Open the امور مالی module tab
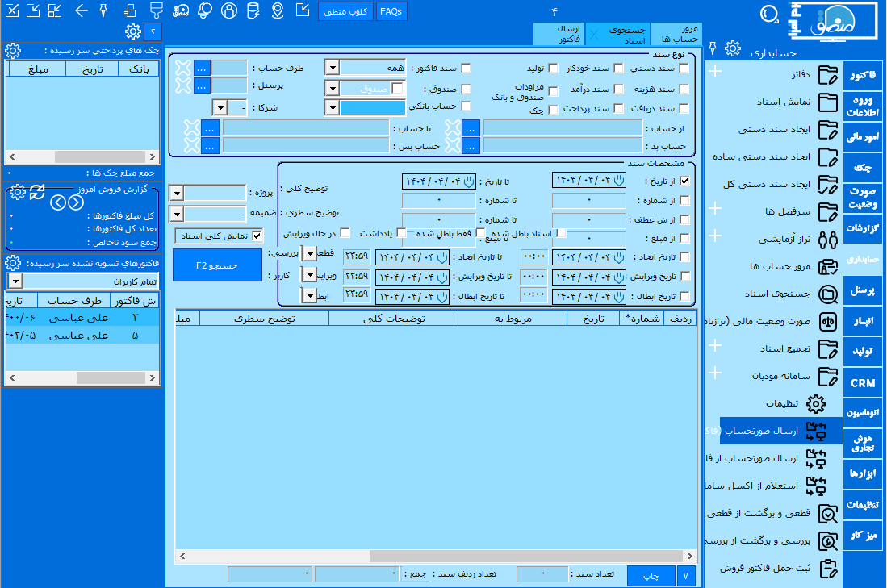Screen dimensions: 887x588 (x=863, y=136)
